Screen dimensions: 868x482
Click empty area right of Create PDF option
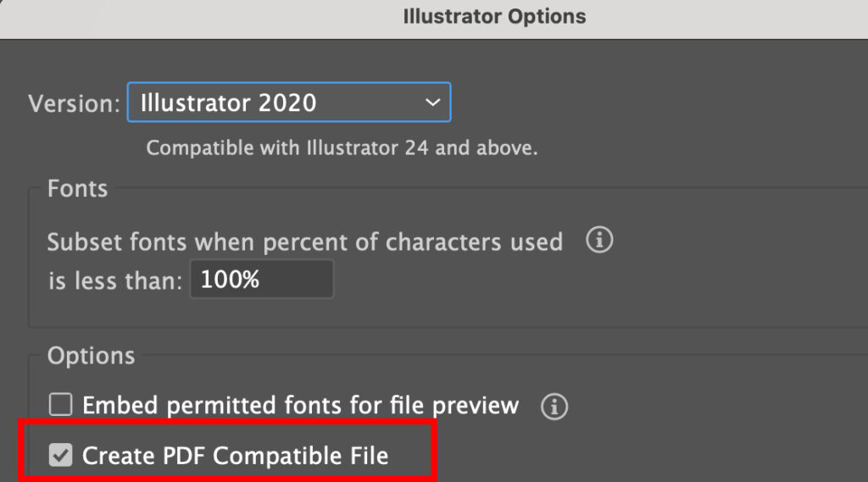point(644,456)
